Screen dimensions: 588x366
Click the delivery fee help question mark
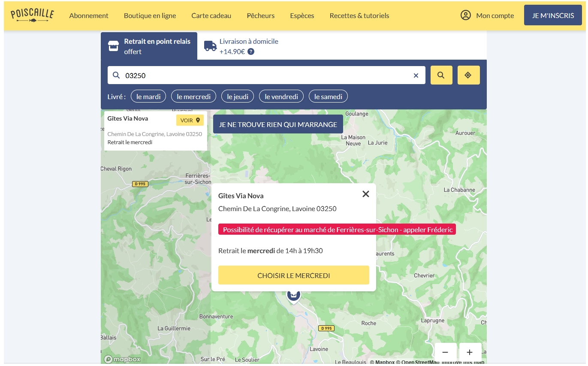pos(251,52)
